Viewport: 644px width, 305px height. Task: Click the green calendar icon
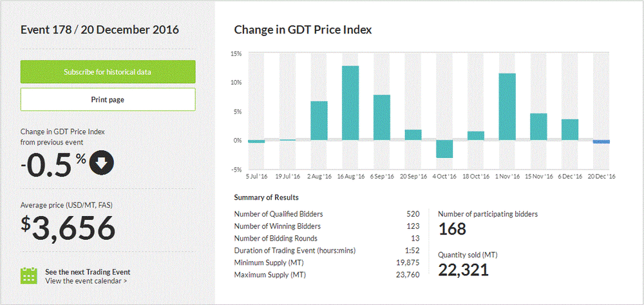pyautogui.click(x=29, y=276)
